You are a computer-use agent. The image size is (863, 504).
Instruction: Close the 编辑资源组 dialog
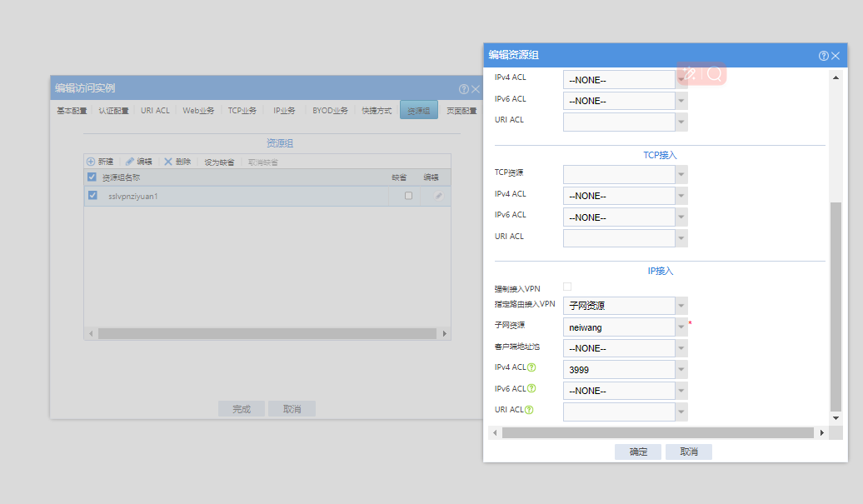point(836,56)
